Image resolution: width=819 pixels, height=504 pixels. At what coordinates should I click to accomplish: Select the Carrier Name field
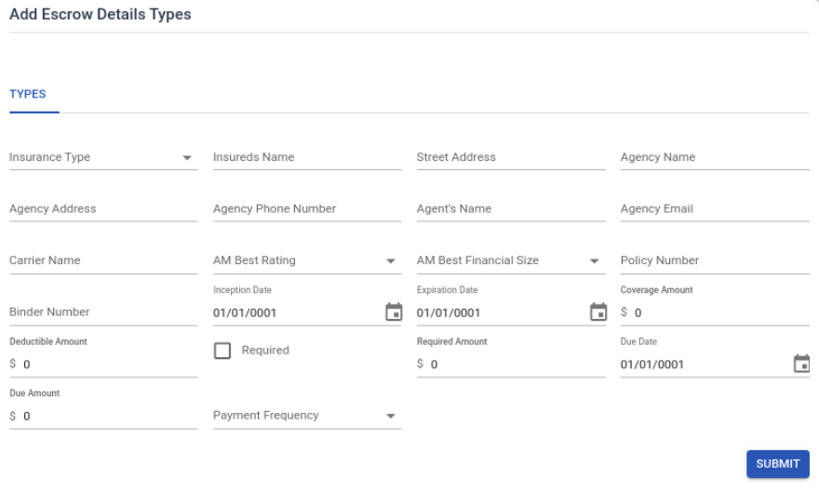click(103, 260)
